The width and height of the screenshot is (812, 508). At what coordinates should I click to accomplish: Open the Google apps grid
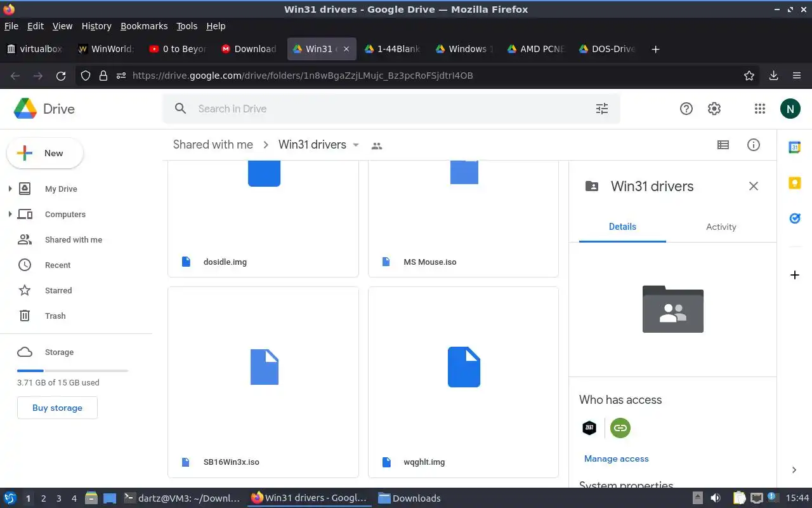(x=760, y=109)
